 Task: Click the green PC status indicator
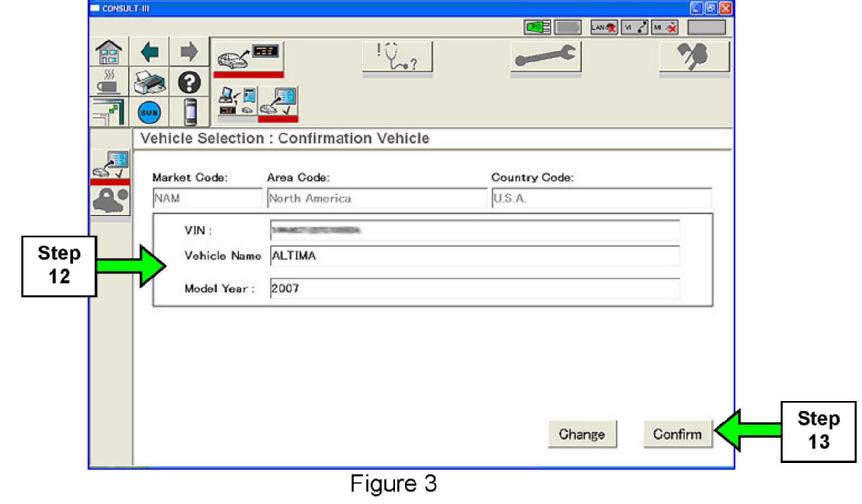(537, 28)
